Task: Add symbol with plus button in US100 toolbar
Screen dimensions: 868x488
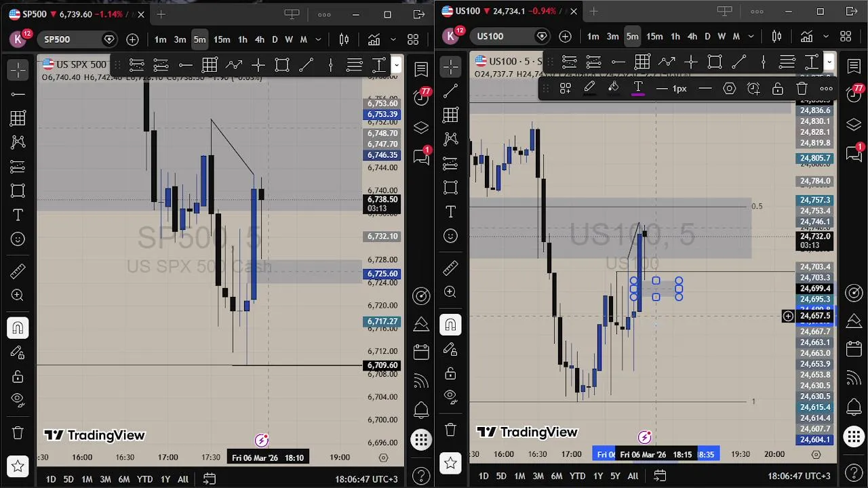Action: (565, 37)
